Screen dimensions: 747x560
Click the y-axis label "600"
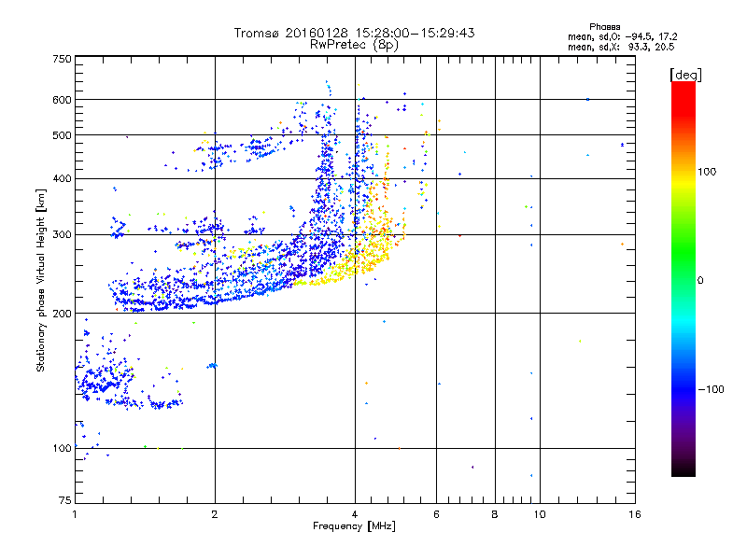point(62,100)
